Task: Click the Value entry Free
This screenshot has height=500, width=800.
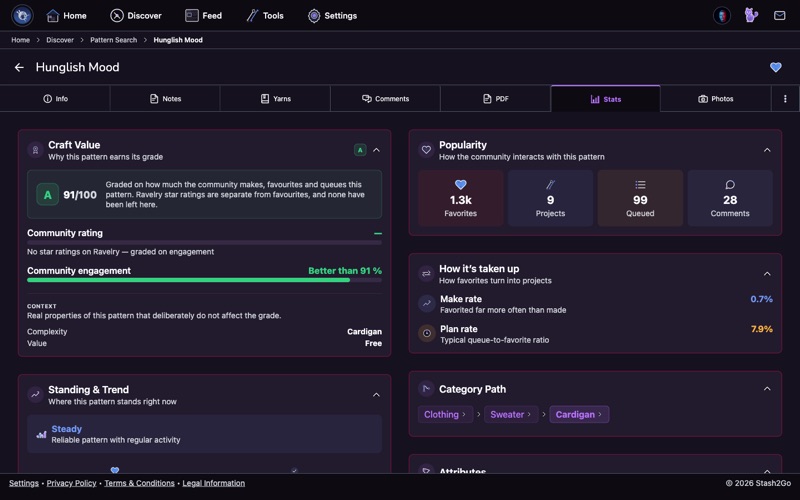Action: (373, 343)
